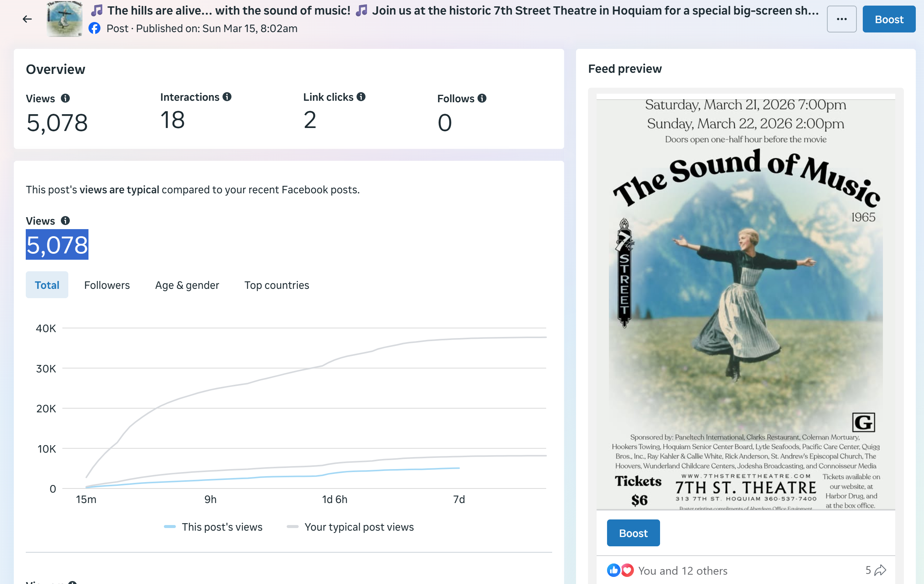This screenshot has width=924, height=584.
Task: Click the like reaction icon
Action: point(613,570)
